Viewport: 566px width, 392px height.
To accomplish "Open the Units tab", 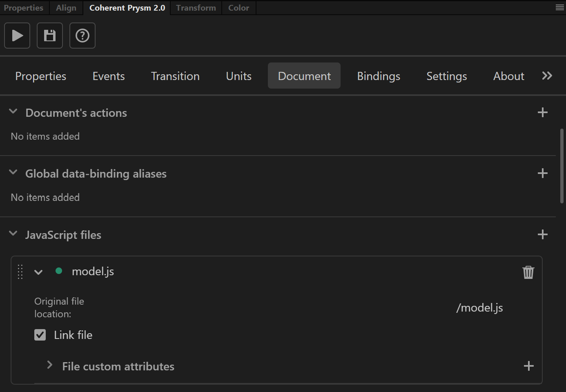I will tap(239, 76).
